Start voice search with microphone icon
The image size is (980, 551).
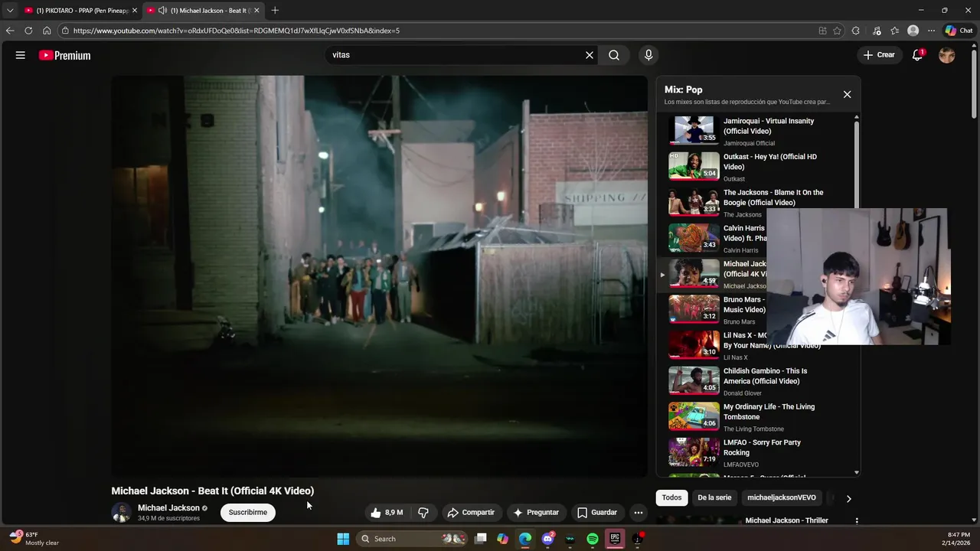click(648, 55)
